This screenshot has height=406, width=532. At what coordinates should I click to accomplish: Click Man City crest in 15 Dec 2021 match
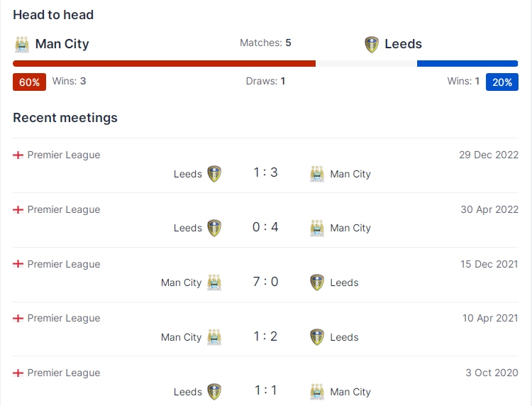click(x=214, y=282)
